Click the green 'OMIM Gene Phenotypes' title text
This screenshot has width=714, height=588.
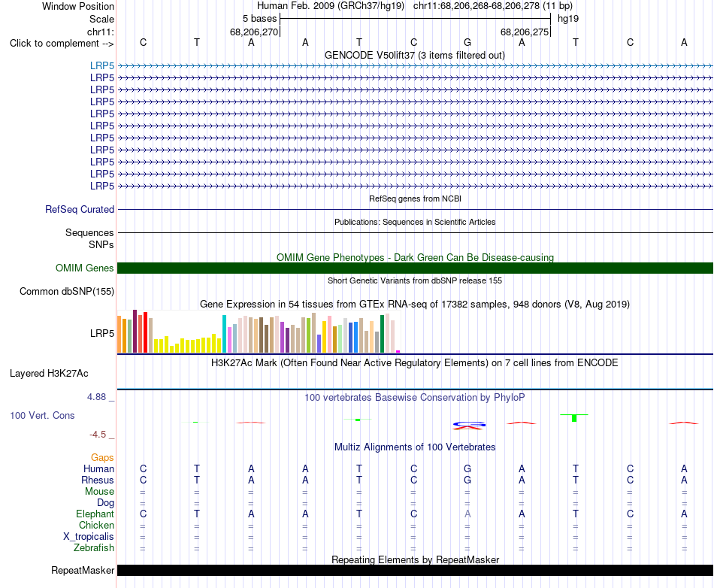click(415, 257)
